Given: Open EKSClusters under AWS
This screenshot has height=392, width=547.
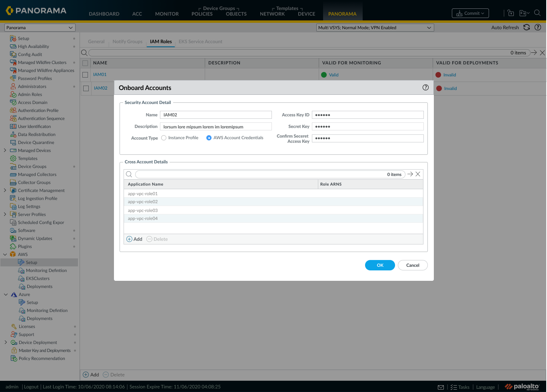Looking at the screenshot, I should [38, 278].
